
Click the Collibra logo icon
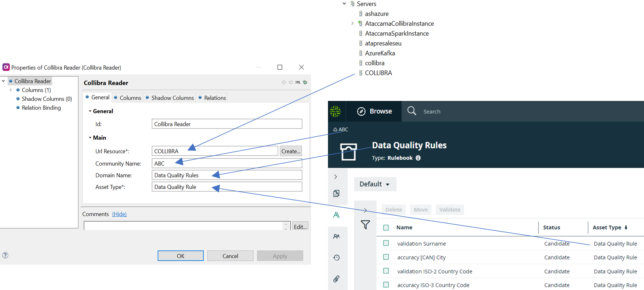tap(335, 111)
